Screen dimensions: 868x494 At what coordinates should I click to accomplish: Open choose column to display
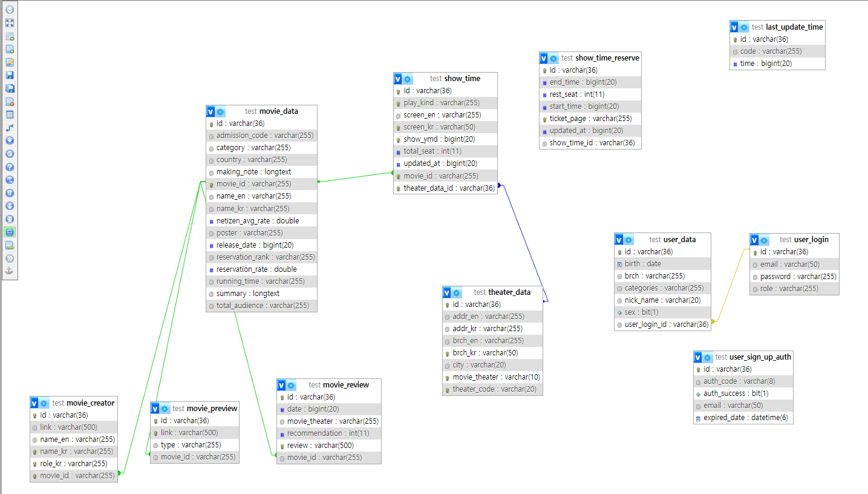pyautogui.click(x=10, y=140)
